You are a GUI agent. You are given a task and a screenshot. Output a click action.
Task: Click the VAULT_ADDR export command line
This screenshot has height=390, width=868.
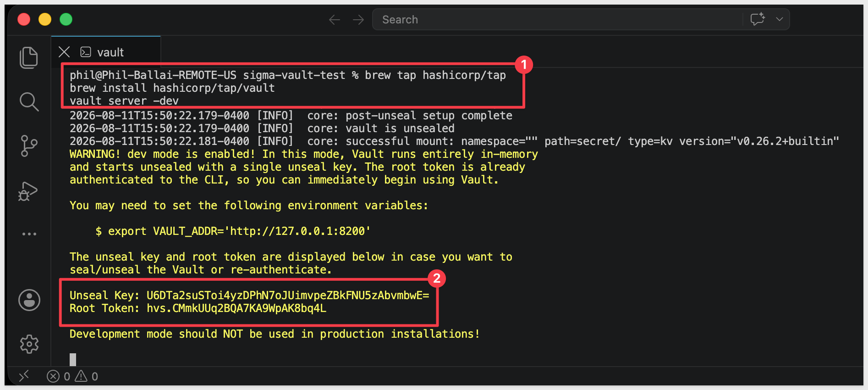[233, 231]
